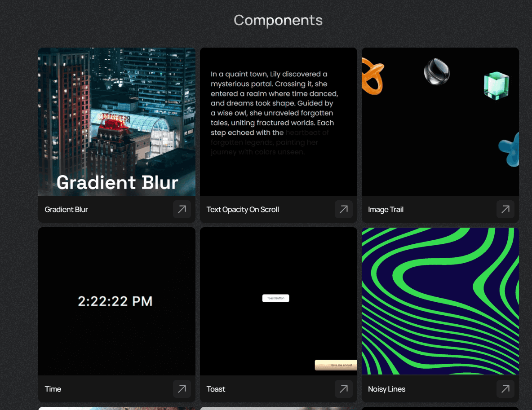Open the Text Opacity On Scroll arrow icon
The width and height of the screenshot is (532, 410).
coord(344,209)
